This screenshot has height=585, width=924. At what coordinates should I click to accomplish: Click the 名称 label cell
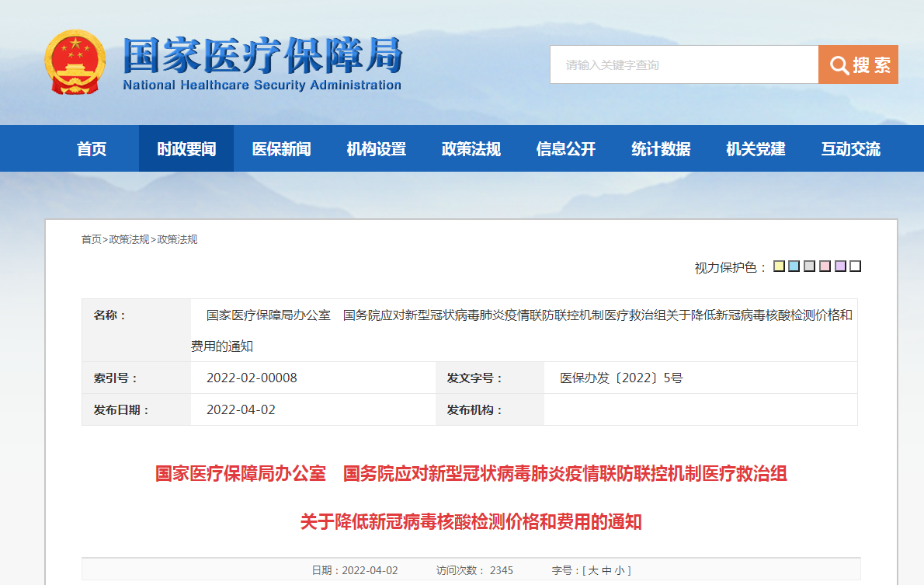[136, 330]
